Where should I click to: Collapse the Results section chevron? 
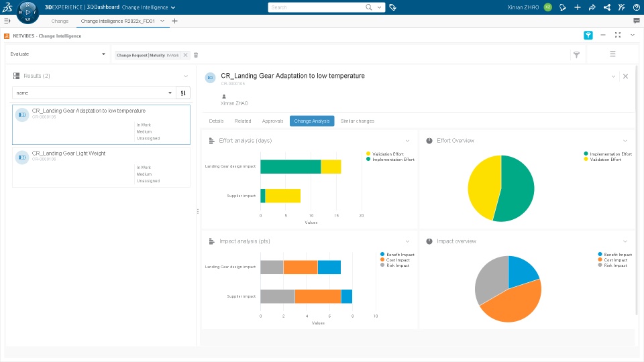click(186, 76)
